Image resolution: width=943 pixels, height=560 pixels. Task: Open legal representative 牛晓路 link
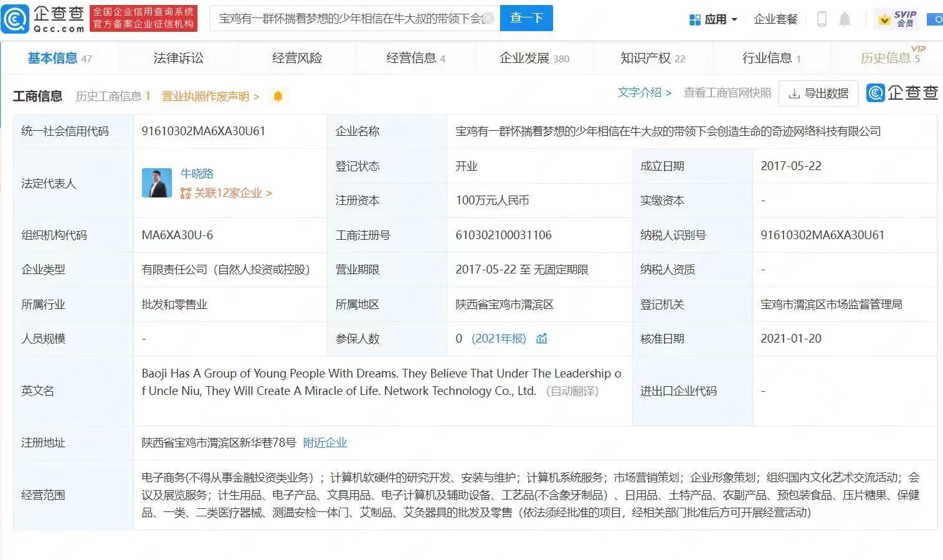point(197,174)
